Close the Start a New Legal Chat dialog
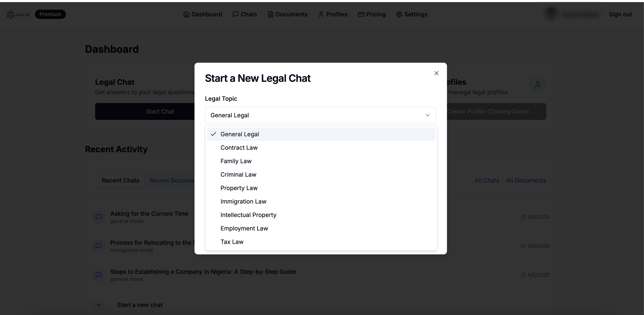The width and height of the screenshot is (644, 315). (436, 73)
